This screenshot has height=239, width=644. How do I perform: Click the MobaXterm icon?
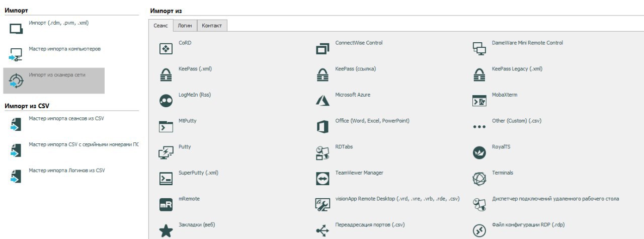click(479, 101)
